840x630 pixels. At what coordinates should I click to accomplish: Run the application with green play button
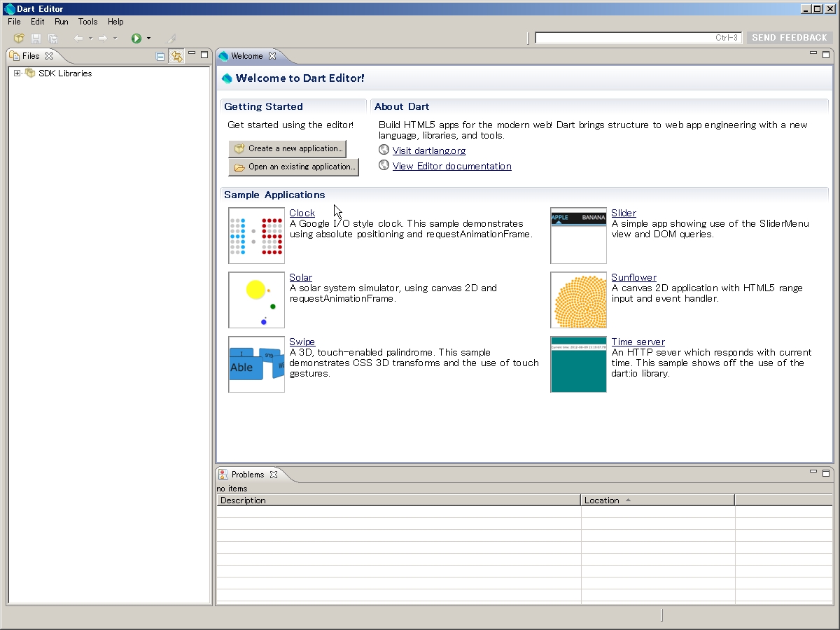(x=136, y=38)
